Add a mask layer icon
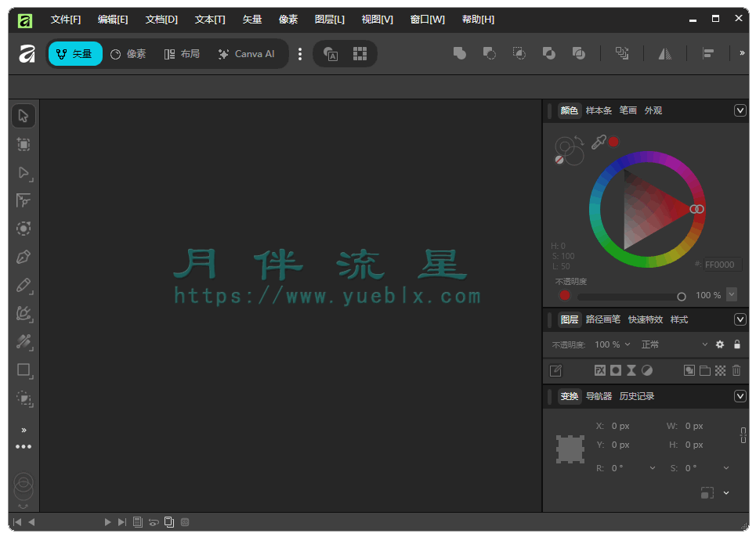Viewport: 756px width, 537px height. tap(616, 370)
